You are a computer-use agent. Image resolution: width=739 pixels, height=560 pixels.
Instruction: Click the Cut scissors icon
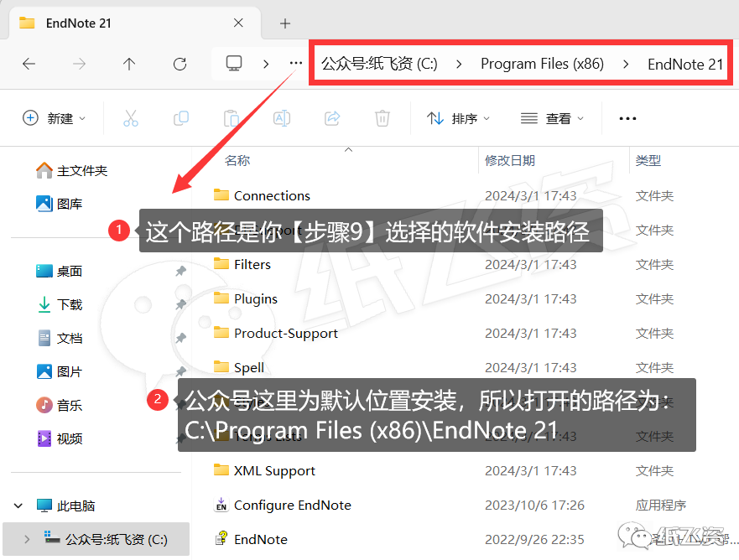131,118
